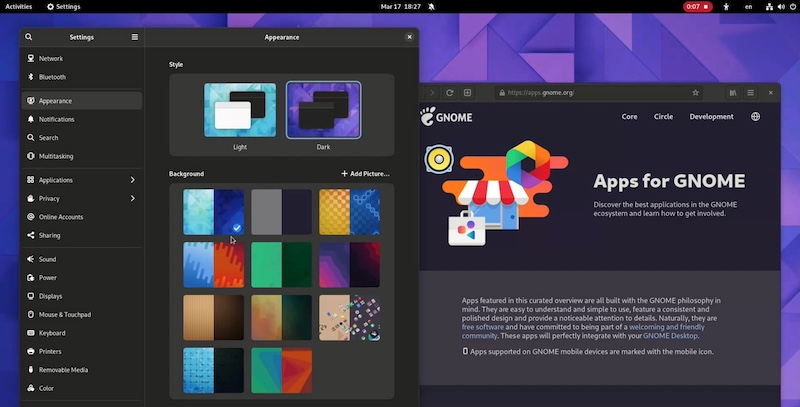This screenshot has height=407, width=800.
Task: Click the browser URL address bar
Action: 599,92
